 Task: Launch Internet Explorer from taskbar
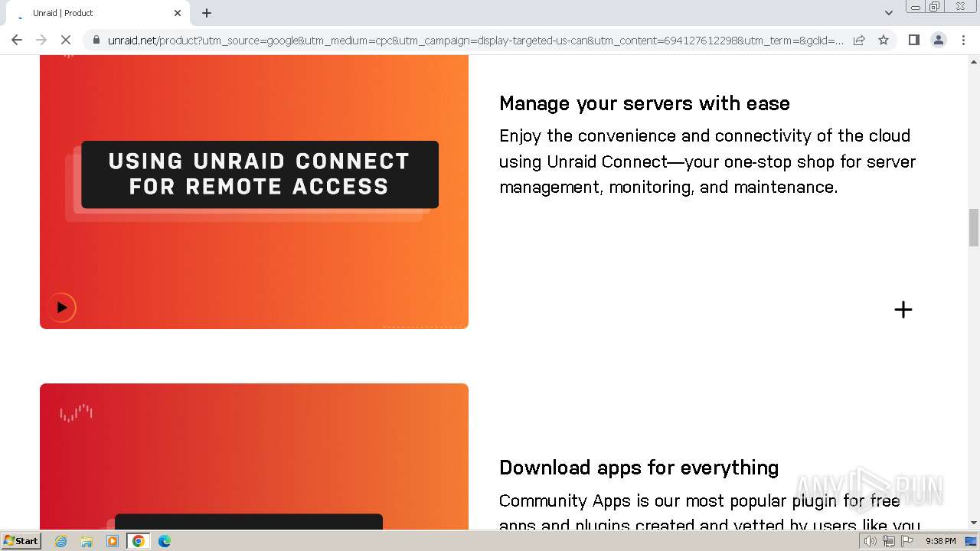tap(60, 541)
